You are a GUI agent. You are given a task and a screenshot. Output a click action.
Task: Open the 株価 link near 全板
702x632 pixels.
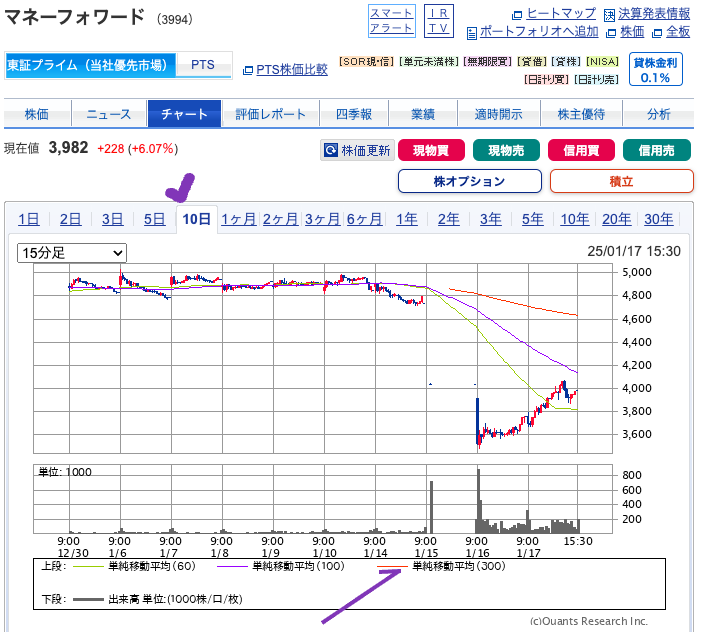point(632,32)
